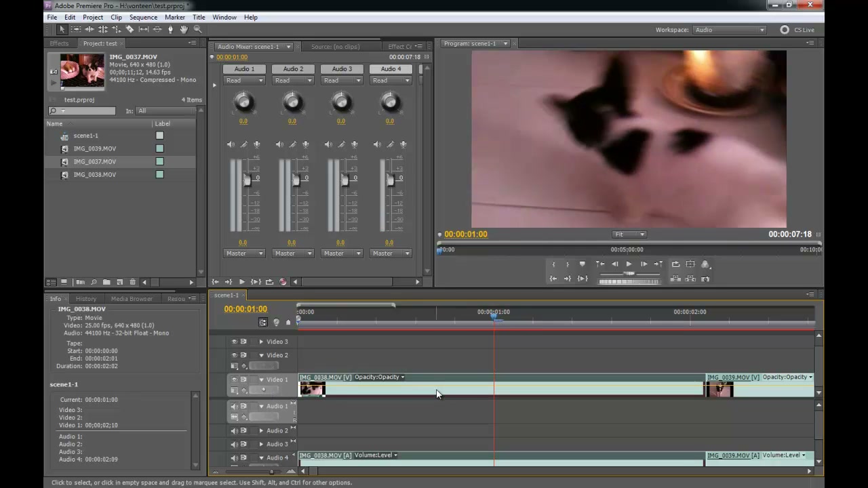
Task: Switch to the Effects tab
Action: point(59,43)
